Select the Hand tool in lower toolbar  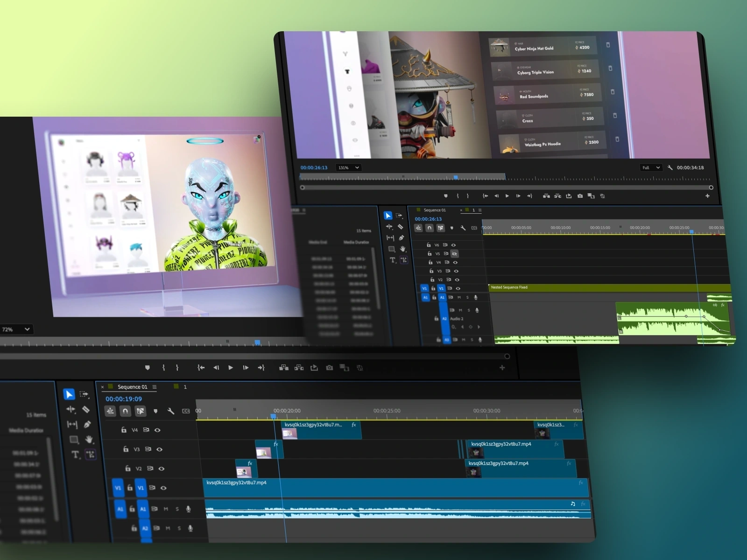click(89, 439)
